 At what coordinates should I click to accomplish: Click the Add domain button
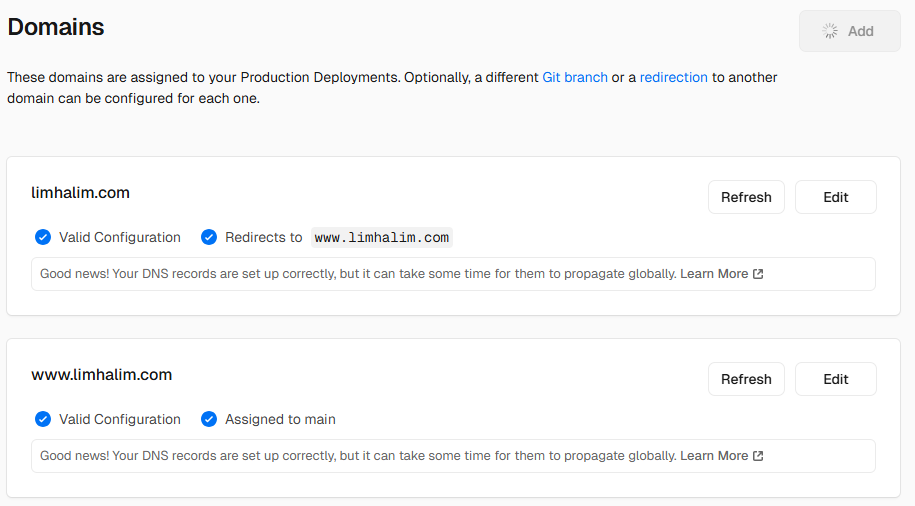(850, 31)
